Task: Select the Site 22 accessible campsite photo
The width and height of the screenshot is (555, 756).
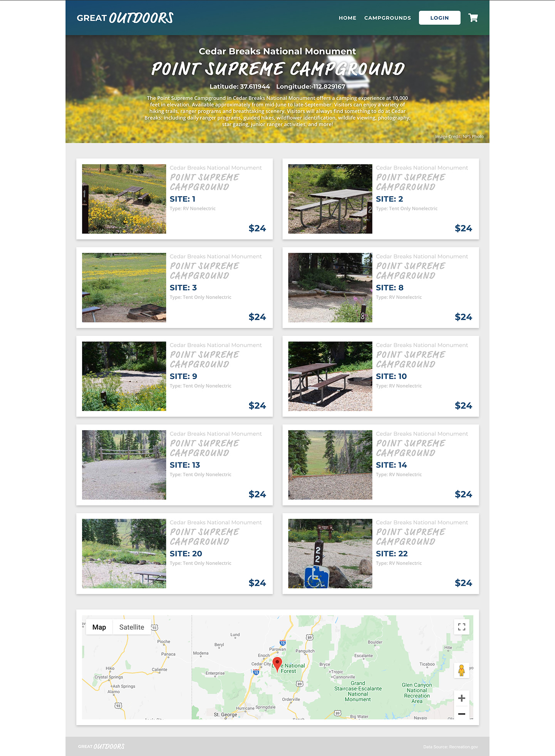Action: (x=330, y=553)
